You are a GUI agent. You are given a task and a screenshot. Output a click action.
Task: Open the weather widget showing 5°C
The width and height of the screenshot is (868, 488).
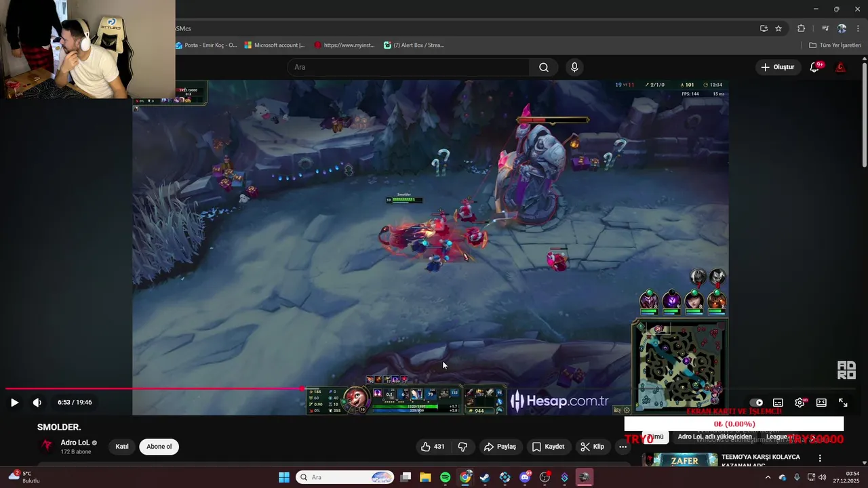tap(24, 477)
